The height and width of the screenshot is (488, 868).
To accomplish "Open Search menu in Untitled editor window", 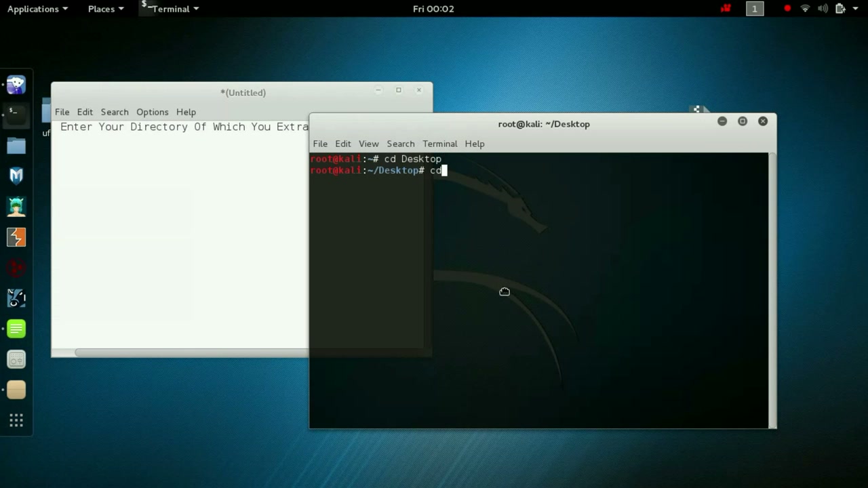I will (115, 112).
